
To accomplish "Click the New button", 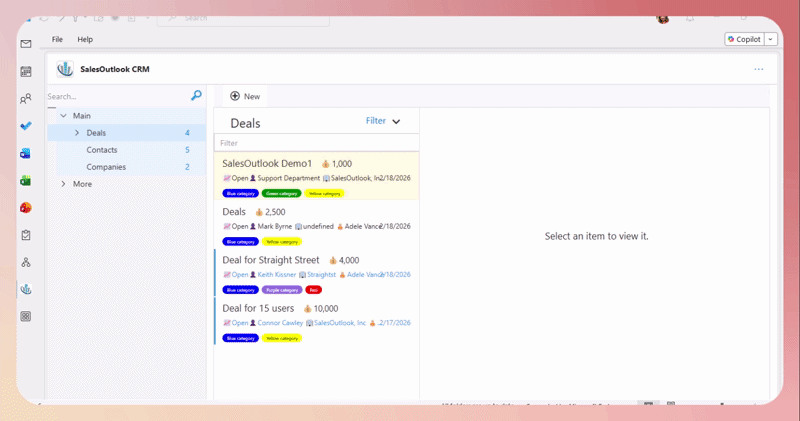I will [x=245, y=96].
